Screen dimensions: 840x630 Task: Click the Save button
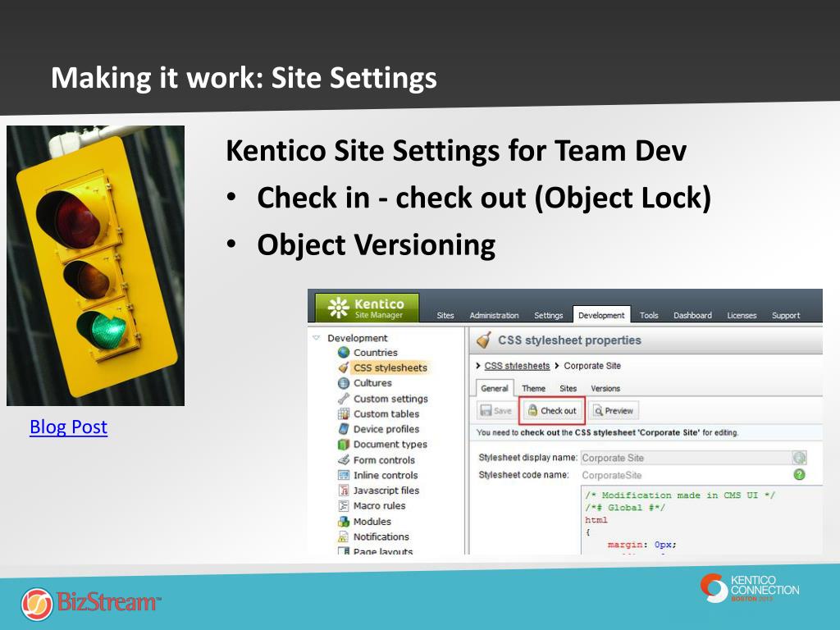click(x=496, y=411)
